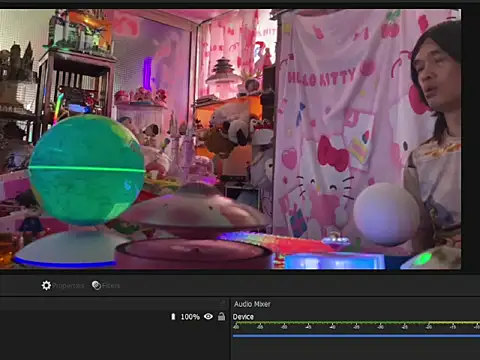Click the dark area right of preview
Viewport: 480px width, 360px height.
(x=471, y=140)
